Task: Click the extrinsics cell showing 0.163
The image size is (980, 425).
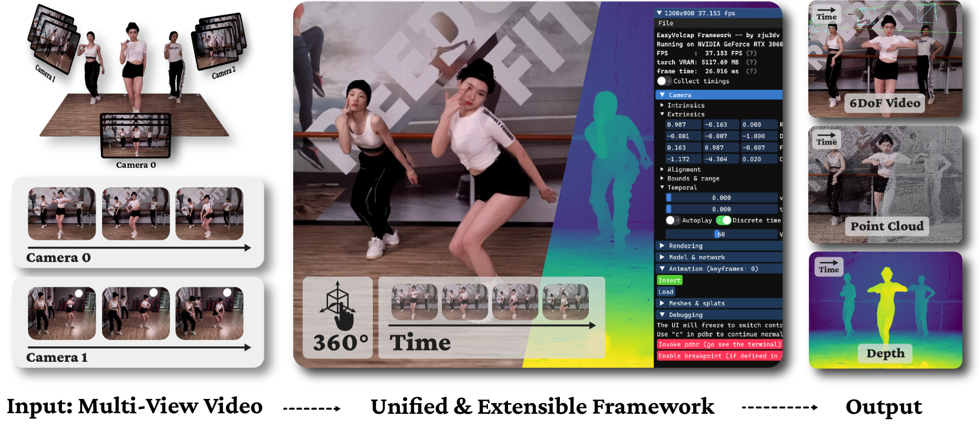Action: [x=683, y=148]
